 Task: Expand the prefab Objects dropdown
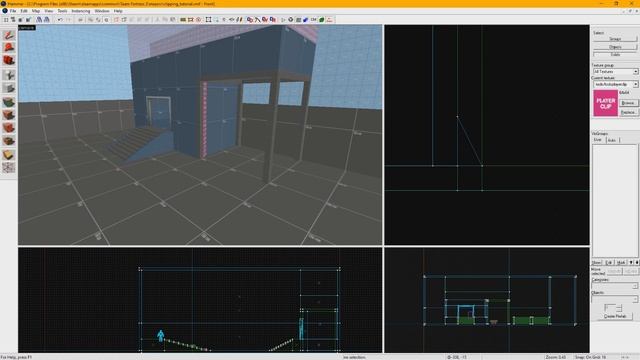[x=635, y=299]
